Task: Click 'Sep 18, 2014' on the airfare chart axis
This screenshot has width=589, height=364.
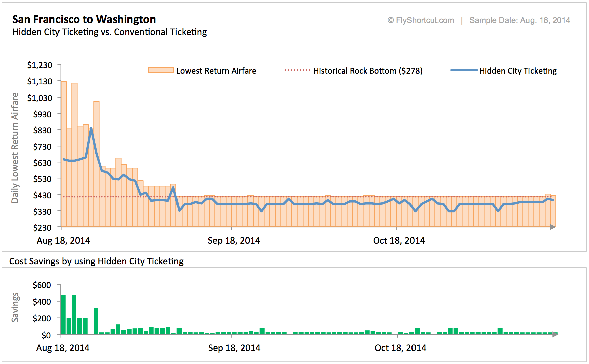Action: [234, 241]
